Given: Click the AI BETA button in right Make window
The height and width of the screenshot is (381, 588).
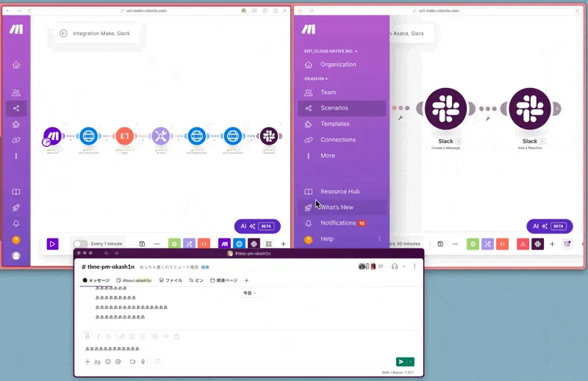Looking at the screenshot, I should click(x=549, y=226).
